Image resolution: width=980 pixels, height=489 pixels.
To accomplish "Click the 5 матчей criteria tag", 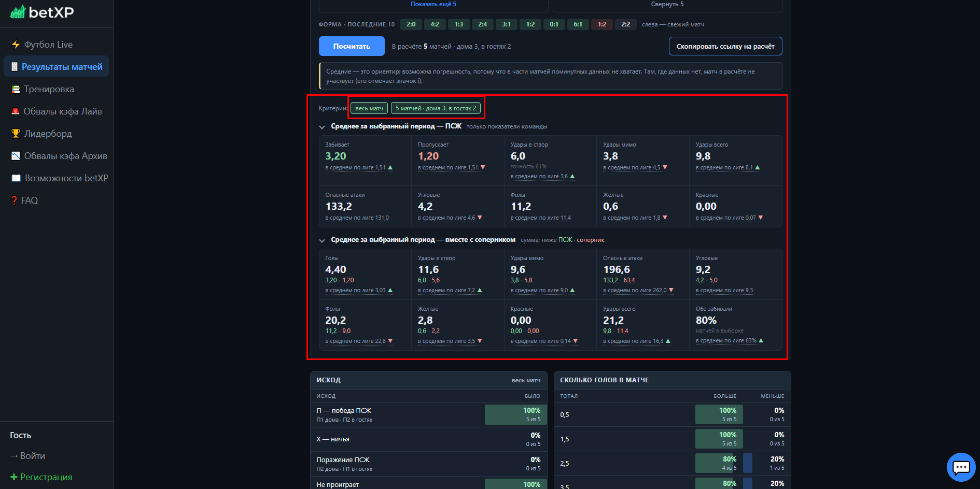I will point(436,108).
